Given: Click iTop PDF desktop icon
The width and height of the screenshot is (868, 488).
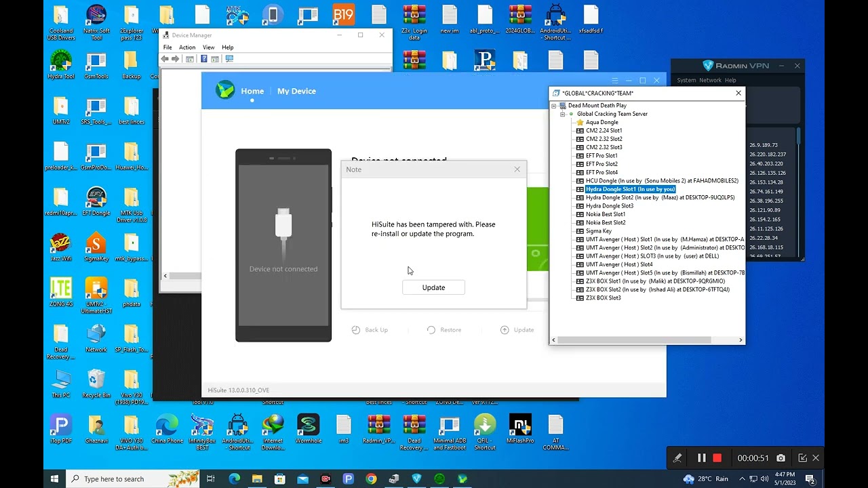Looking at the screenshot, I should click(x=61, y=429).
